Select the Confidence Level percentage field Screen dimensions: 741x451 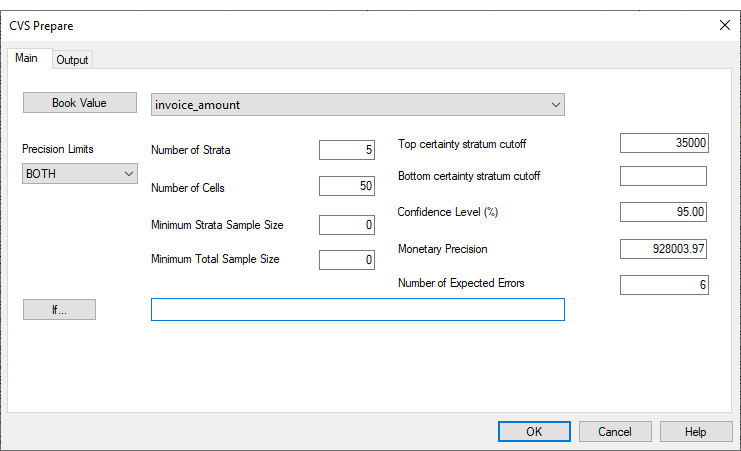[663, 212]
